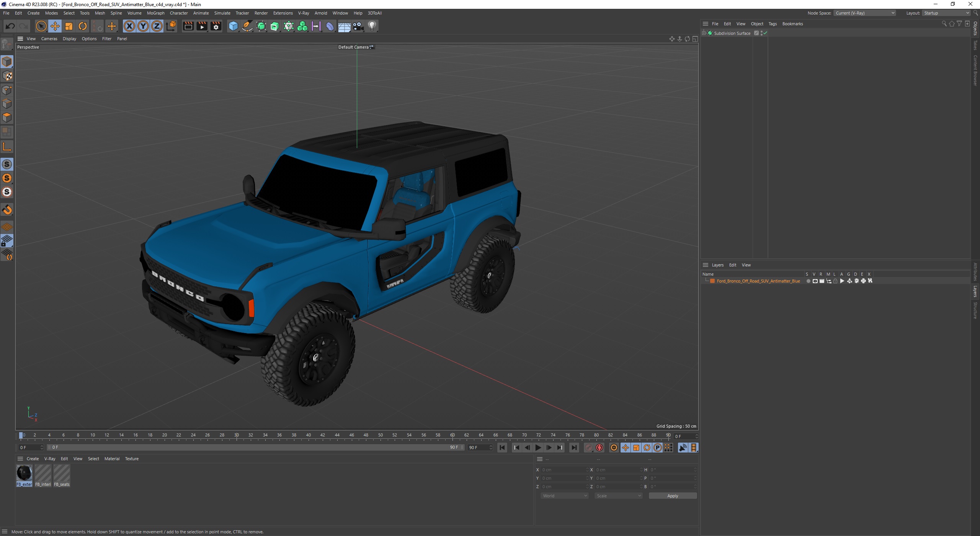Toggle Z-axis lock
This screenshot has height=536, width=980.
[x=157, y=26]
